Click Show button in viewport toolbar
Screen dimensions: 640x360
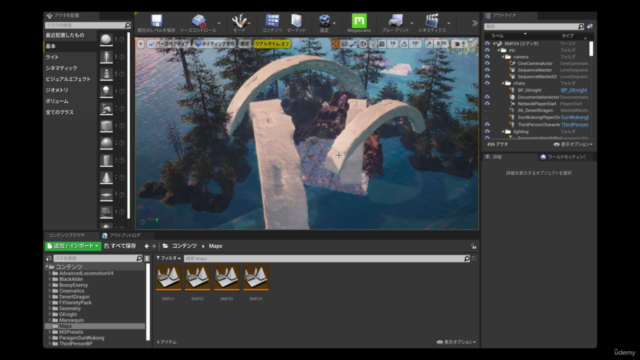coord(244,44)
